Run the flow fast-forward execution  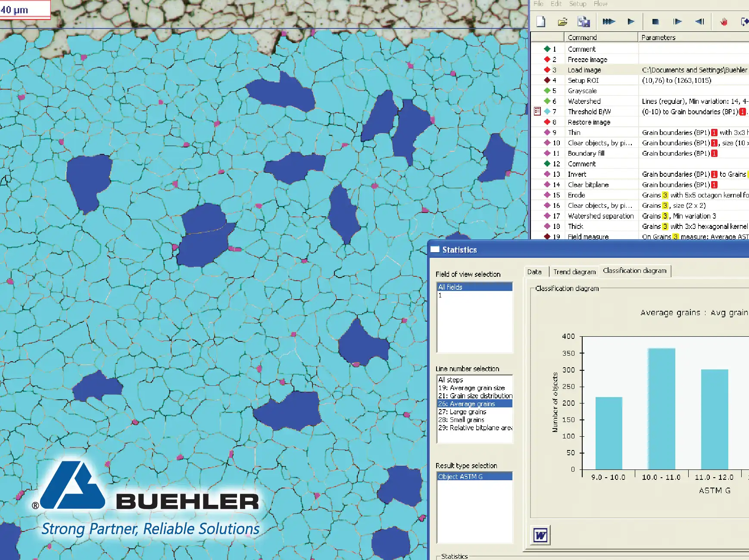609,21
